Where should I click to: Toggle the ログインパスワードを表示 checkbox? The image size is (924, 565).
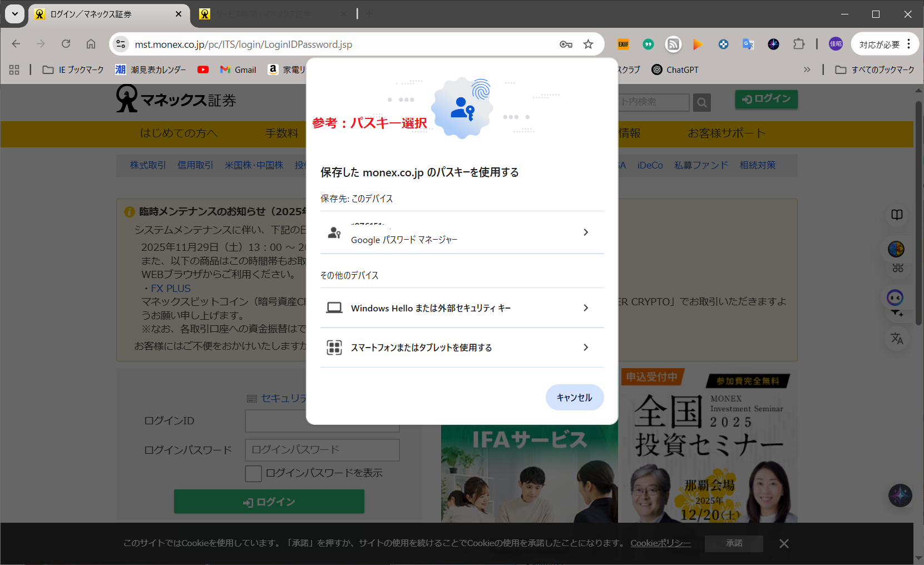click(254, 473)
